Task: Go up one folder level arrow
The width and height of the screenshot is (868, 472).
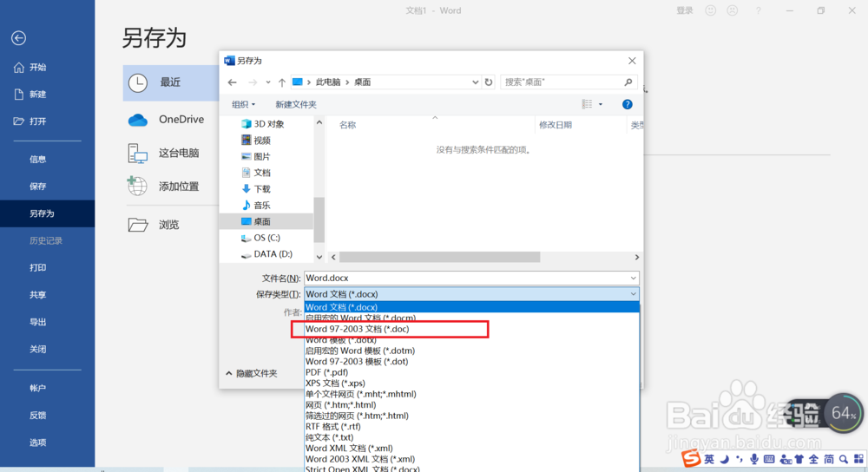Action: (282, 82)
